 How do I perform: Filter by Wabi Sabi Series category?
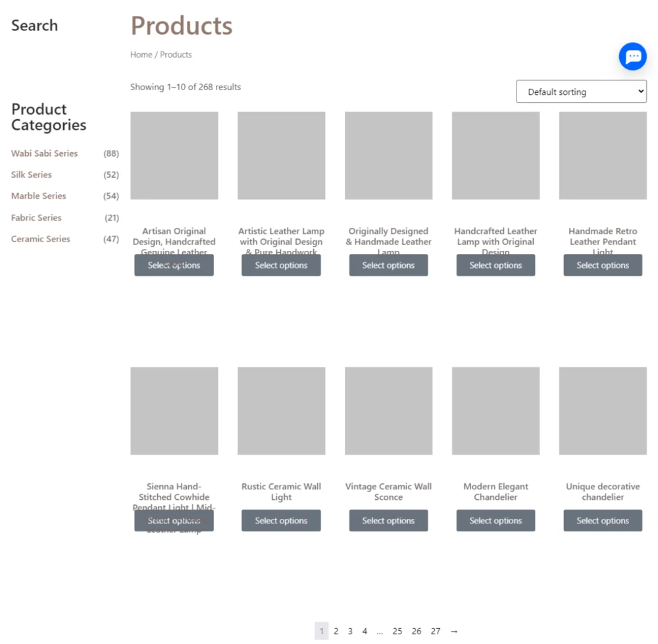[44, 153]
